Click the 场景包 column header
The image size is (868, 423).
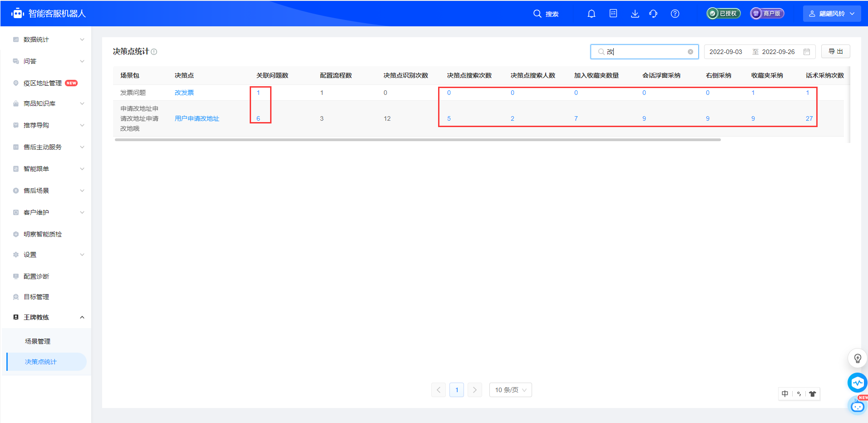point(130,75)
